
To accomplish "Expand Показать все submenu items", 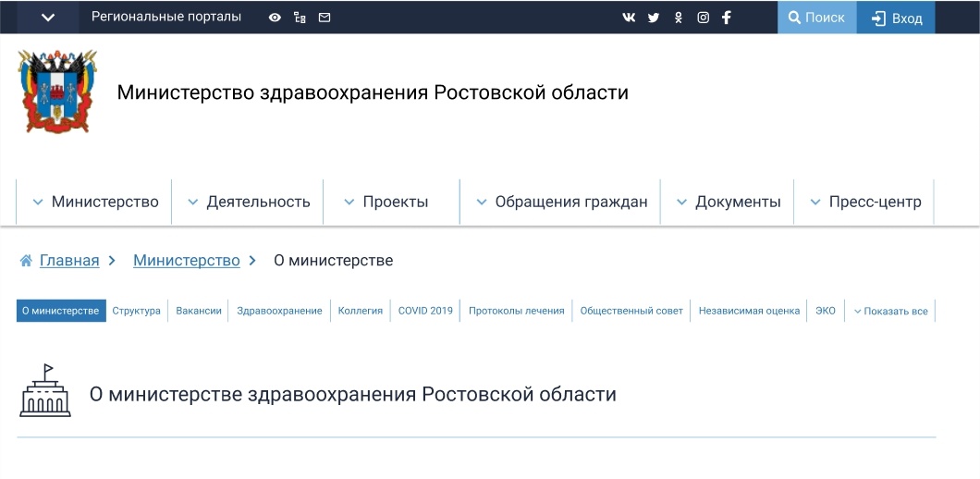I will tap(890, 312).
